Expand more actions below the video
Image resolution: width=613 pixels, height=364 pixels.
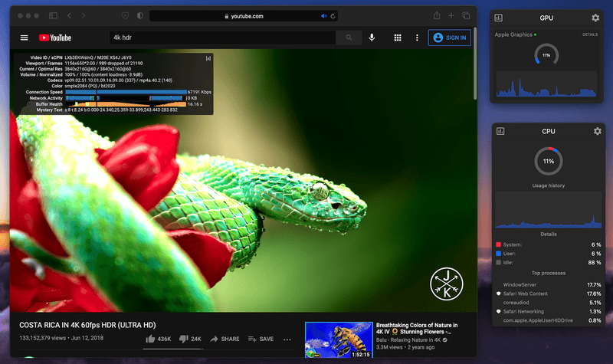tap(287, 339)
